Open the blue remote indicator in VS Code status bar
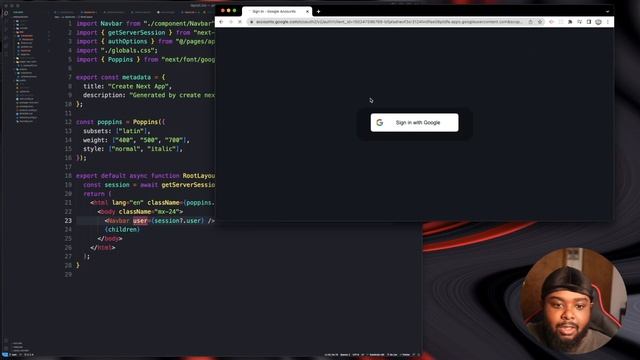The width and height of the screenshot is (640, 360). [x=4, y=355]
